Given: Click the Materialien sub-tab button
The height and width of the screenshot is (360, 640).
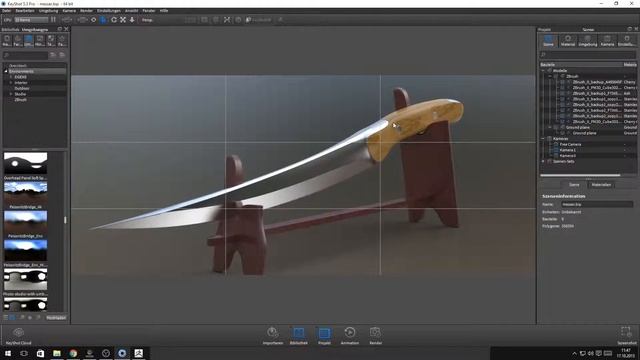Looking at the screenshot, I should [x=601, y=185].
